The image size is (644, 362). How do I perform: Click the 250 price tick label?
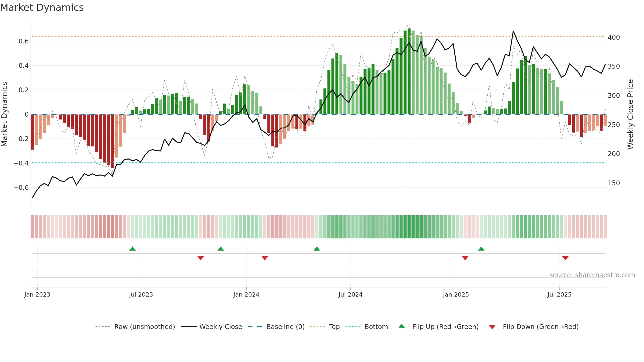pos(614,125)
